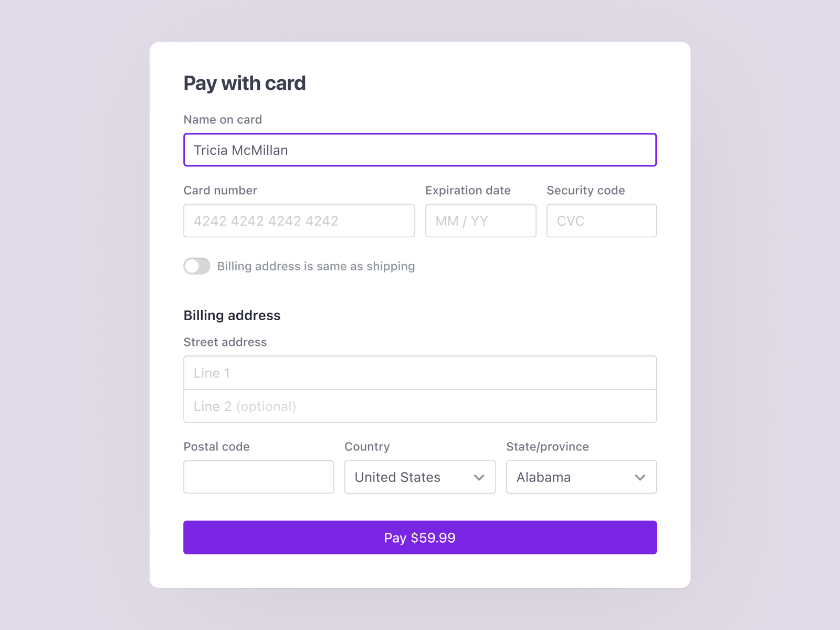Image resolution: width=840 pixels, height=630 pixels.
Task: Expand the Alabama state selector chevron
Action: click(640, 478)
